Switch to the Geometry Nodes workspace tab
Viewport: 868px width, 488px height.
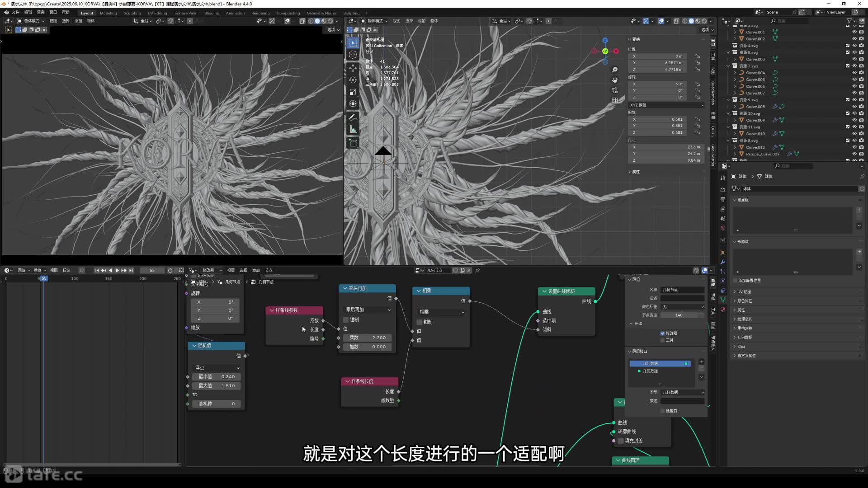[x=321, y=13]
